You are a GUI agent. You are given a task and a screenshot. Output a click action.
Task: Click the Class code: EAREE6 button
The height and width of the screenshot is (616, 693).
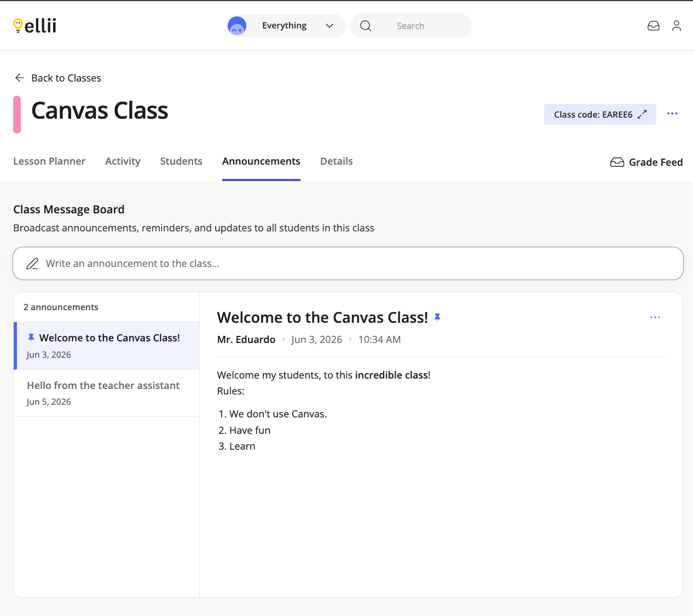point(600,114)
